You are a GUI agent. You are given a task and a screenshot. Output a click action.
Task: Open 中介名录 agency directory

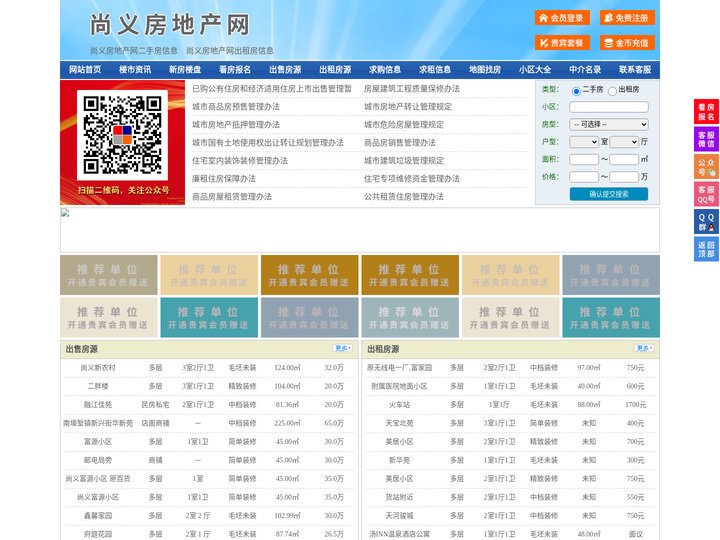tap(585, 70)
